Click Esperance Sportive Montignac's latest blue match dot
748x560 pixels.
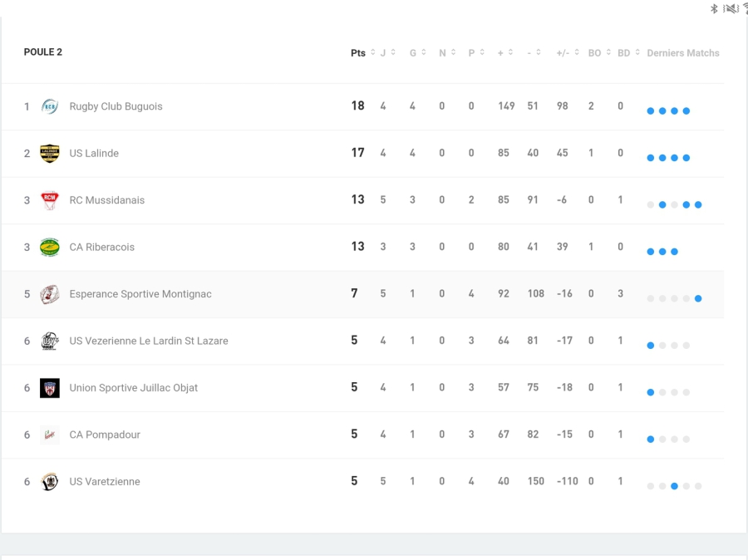coord(698,298)
